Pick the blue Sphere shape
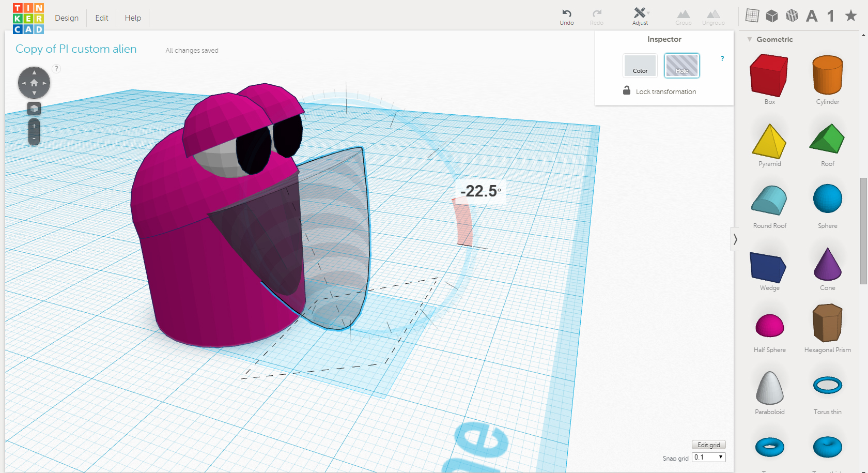868x473 pixels. pyautogui.click(x=828, y=199)
